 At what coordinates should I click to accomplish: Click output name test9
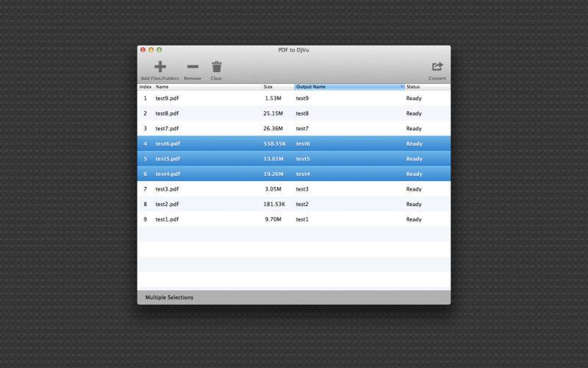coord(302,99)
